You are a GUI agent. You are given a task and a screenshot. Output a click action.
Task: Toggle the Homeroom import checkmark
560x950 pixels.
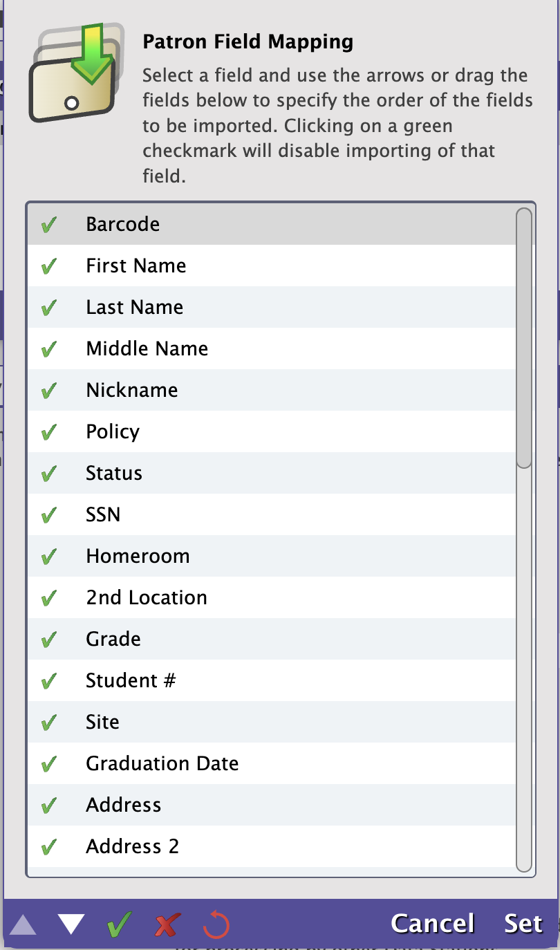[48, 557]
